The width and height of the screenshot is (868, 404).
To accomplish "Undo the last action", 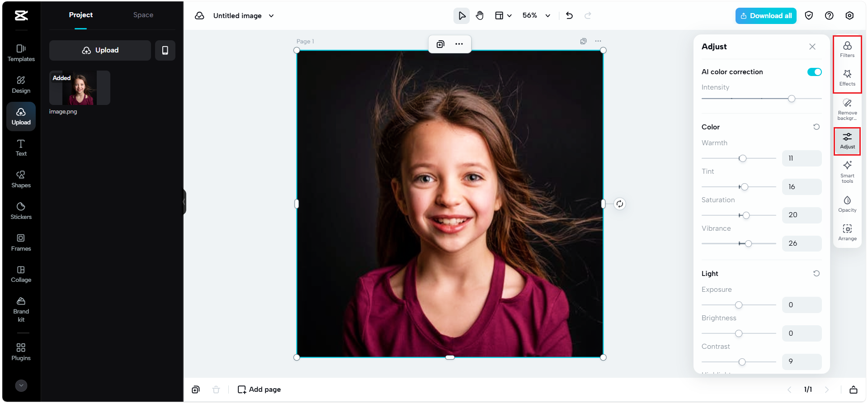I will 569,16.
